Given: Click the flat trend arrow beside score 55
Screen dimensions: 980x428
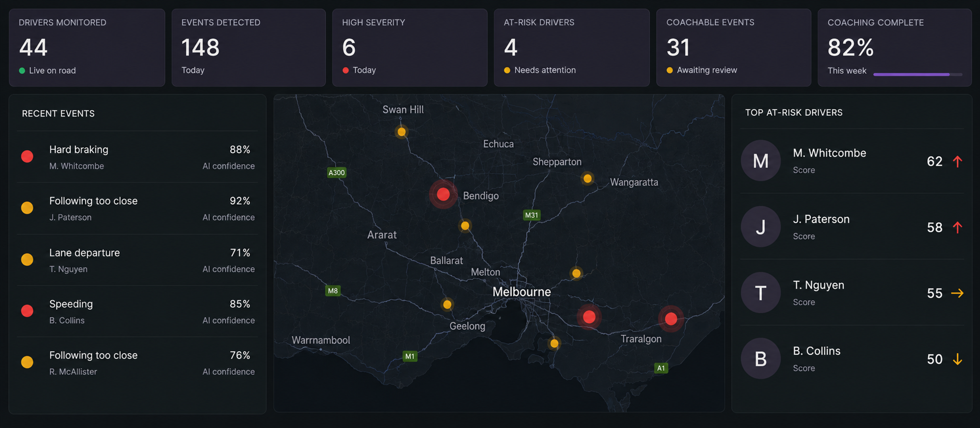Looking at the screenshot, I should pos(957,293).
